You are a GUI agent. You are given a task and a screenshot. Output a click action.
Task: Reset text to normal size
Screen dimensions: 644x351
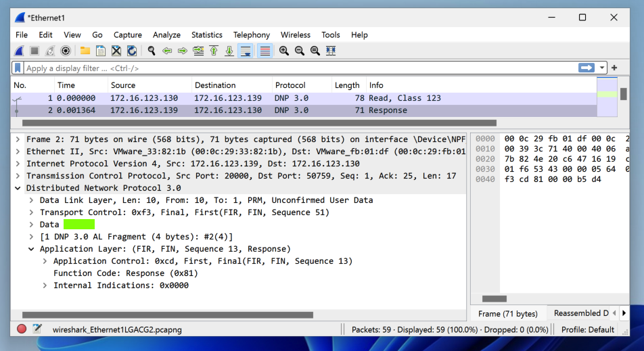(315, 51)
